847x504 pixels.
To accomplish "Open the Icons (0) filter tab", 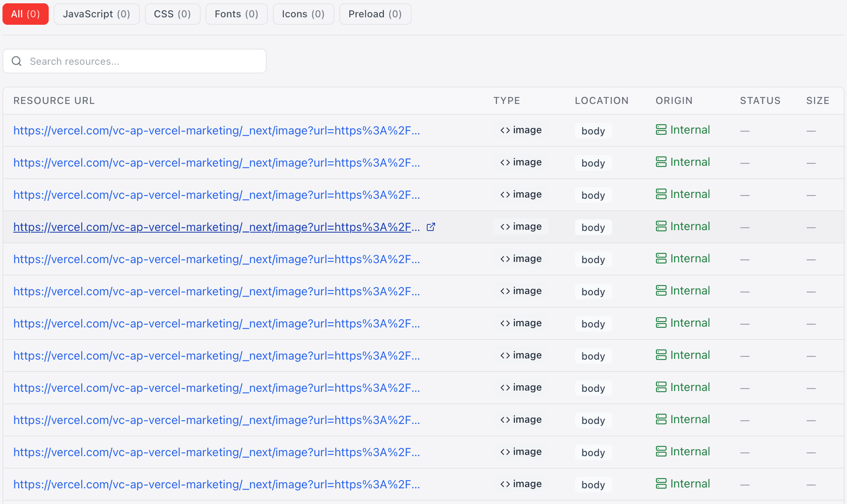I will point(303,14).
